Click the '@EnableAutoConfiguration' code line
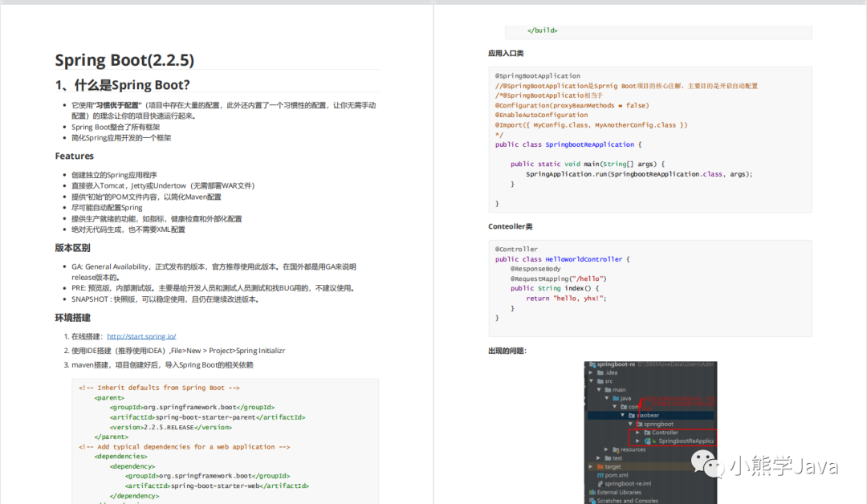This screenshot has height=504, width=867. coord(541,115)
